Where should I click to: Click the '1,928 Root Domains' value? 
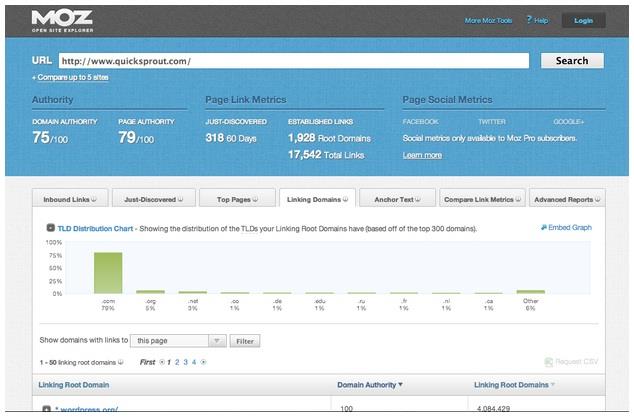pyautogui.click(x=329, y=138)
